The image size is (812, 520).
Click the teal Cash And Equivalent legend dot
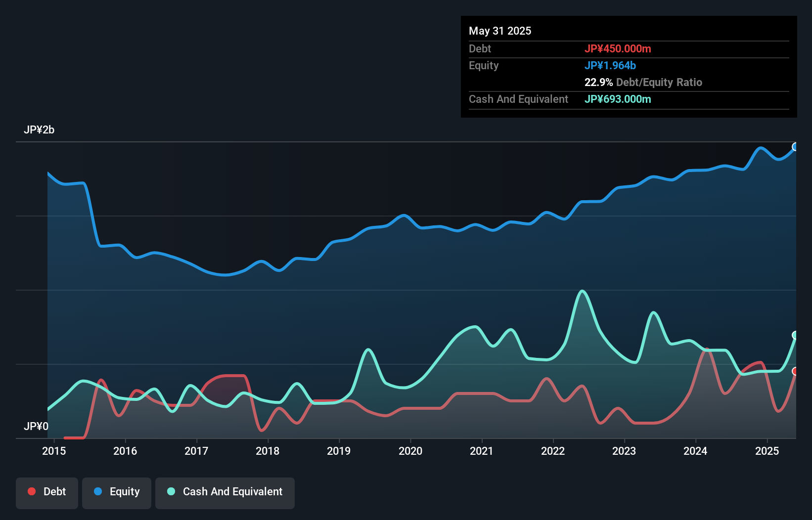coord(171,491)
